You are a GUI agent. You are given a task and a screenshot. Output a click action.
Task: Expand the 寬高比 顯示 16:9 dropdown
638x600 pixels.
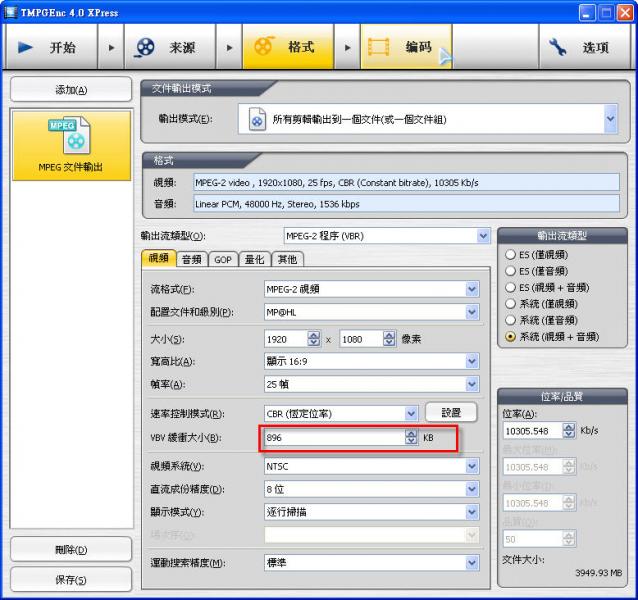pyautogui.click(x=472, y=361)
